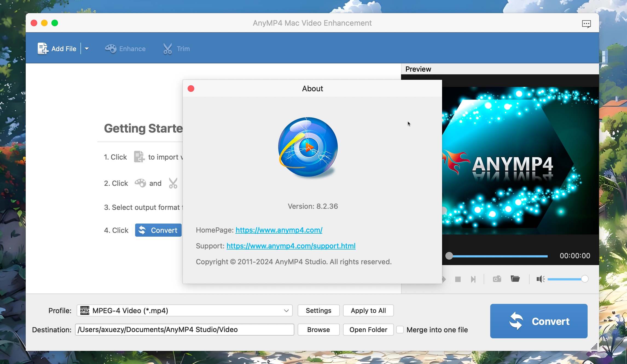Click the Convert button in step 4

(158, 230)
